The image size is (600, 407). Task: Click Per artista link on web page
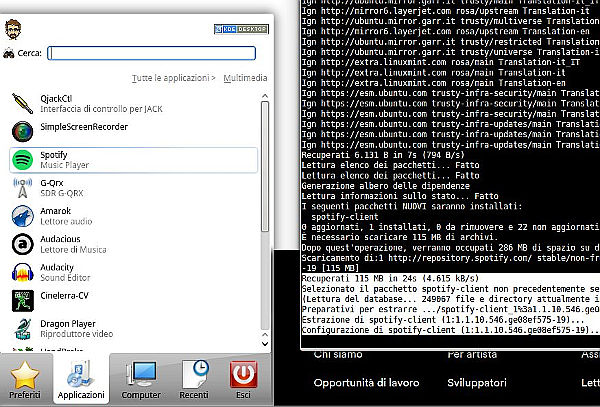(472, 355)
